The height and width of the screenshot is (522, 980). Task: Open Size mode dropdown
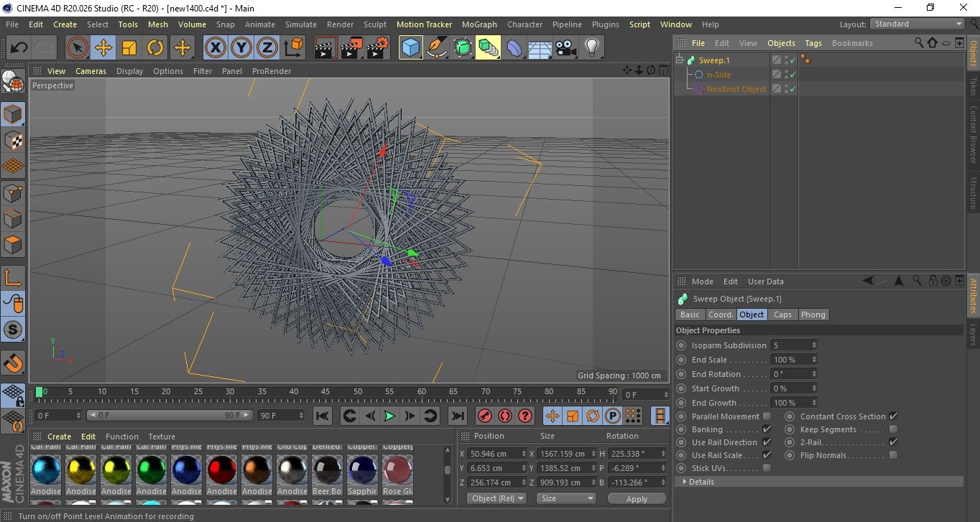tap(567, 498)
